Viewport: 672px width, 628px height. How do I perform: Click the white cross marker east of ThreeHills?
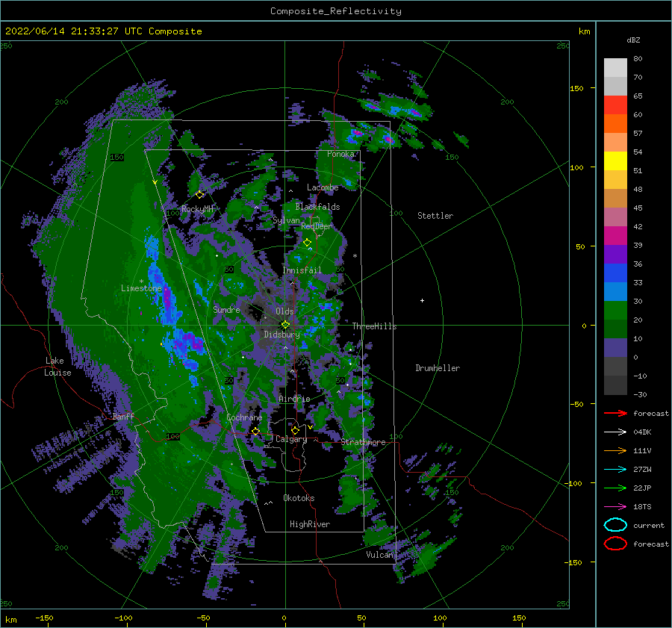coord(422,300)
